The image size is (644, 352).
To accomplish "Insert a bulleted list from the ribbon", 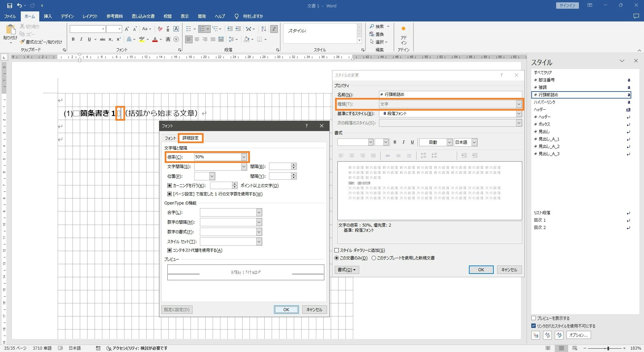I will click(189, 29).
